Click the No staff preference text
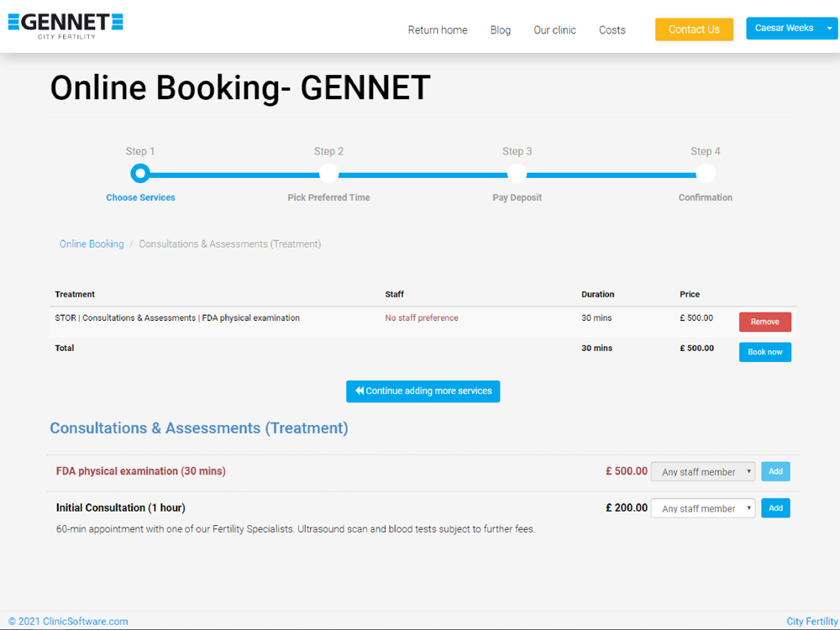 pos(422,318)
